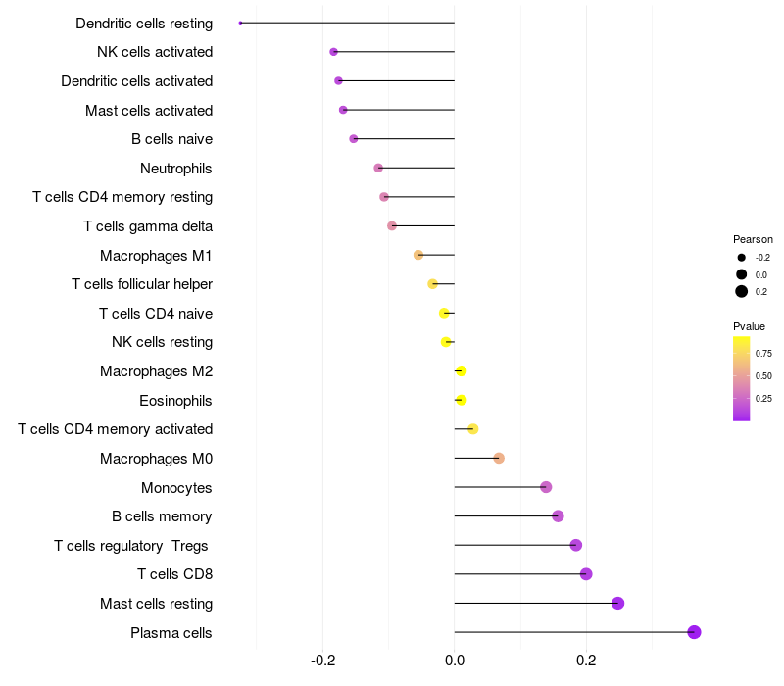Select the Macrophages M0 orange dot
Screen dimensions: 784x686
coord(499,458)
